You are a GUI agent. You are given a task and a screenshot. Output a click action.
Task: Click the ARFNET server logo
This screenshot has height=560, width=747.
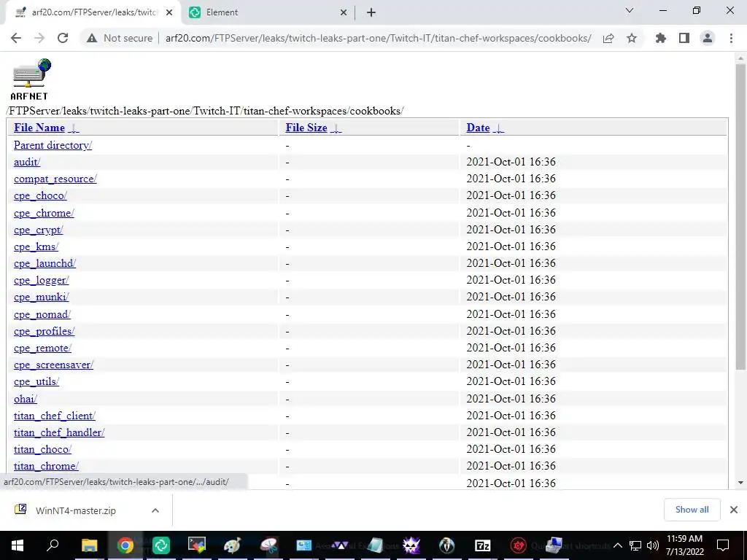tap(31, 79)
